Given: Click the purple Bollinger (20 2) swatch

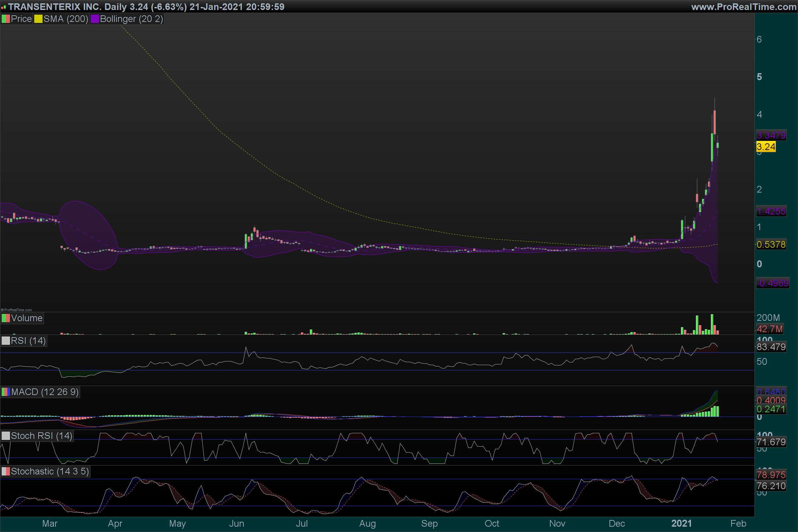Looking at the screenshot, I should click(95, 19).
